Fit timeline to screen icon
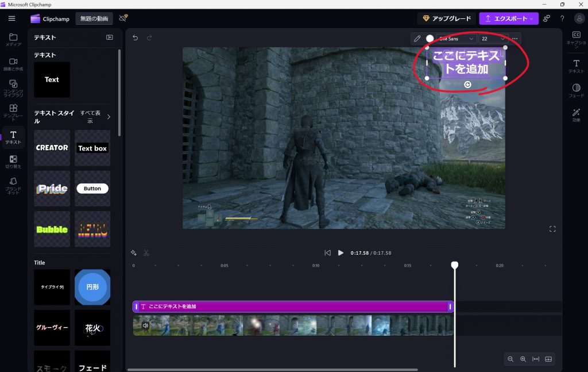Image resolution: width=588 pixels, height=372 pixels. tap(536, 359)
